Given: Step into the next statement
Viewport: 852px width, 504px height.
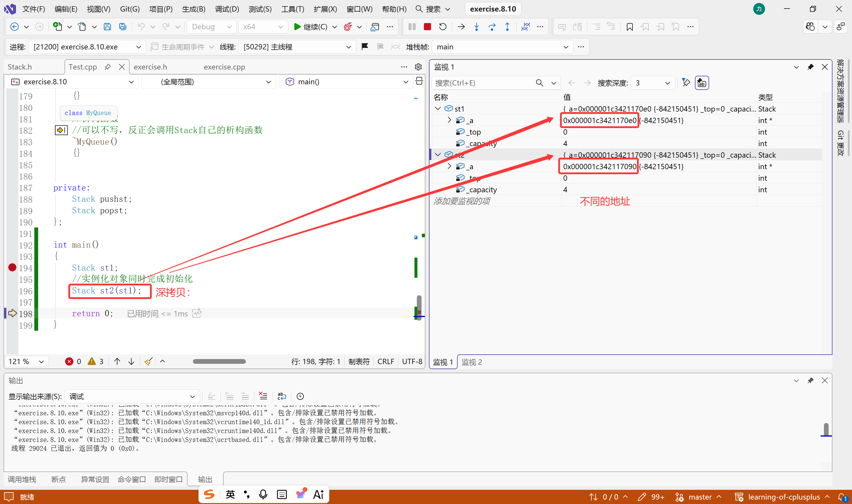Looking at the screenshot, I should (x=476, y=27).
